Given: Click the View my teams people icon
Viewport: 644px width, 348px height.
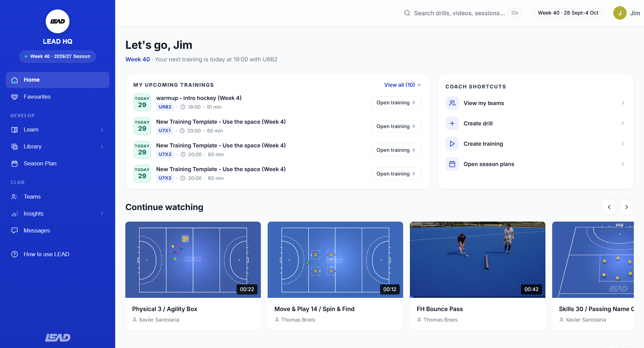Looking at the screenshot, I should [452, 103].
